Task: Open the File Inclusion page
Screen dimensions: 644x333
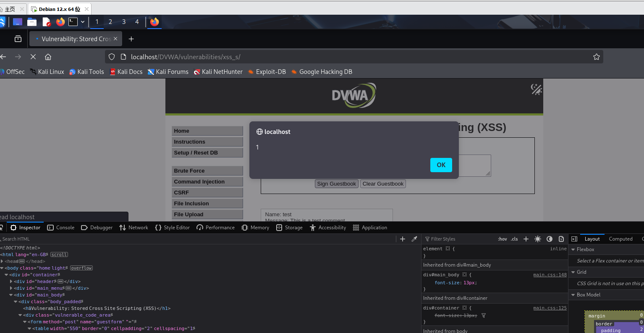Action: point(207,204)
